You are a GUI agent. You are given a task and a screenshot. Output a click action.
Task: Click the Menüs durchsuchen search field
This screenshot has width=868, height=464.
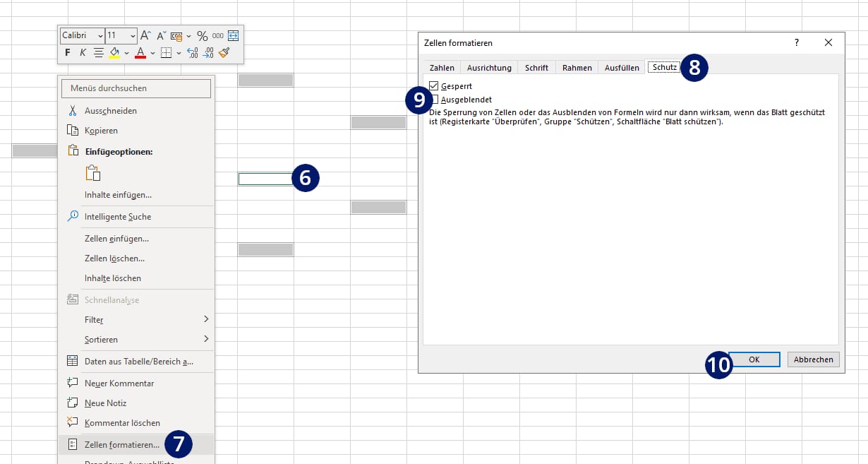136,88
